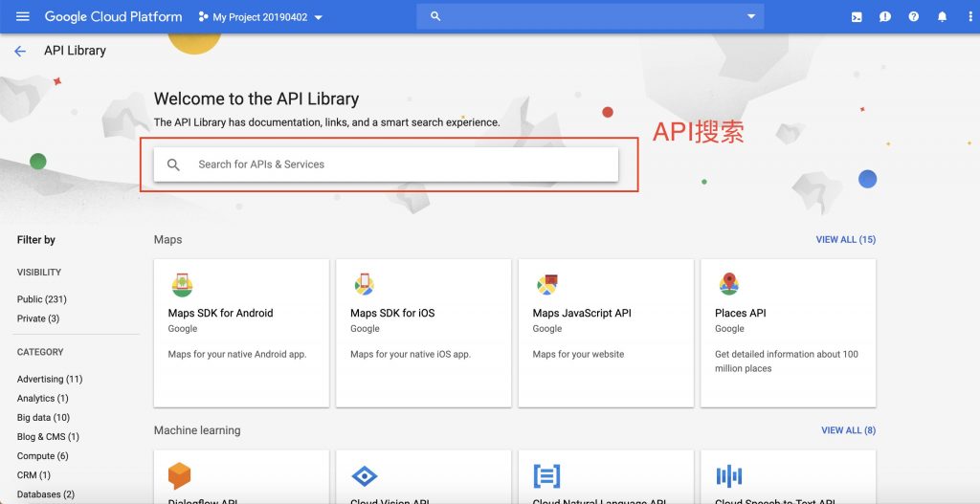The image size is (980, 504).
Task: Filter by Big data (10) category
Action: pyautogui.click(x=43, y=418)
